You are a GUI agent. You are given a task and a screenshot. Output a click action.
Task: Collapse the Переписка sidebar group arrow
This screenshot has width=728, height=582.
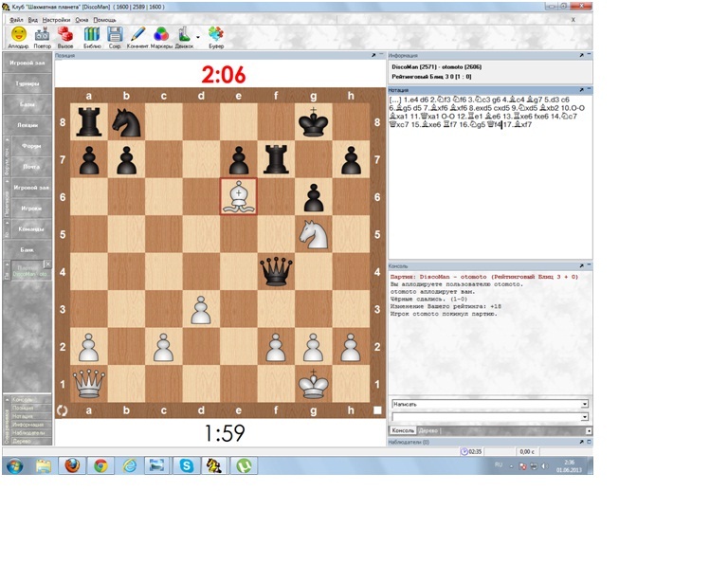(x=7, y=181)
